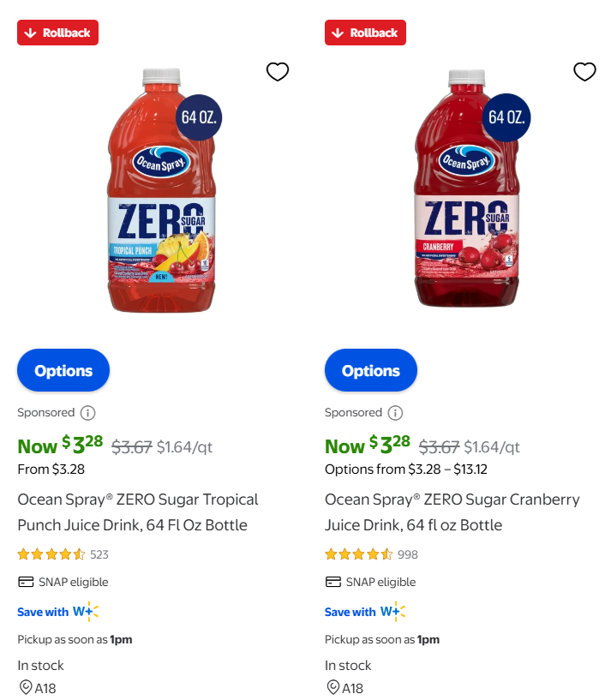611x700 pixels.
Task: Click the A18 aisle location pin for Tropical Punch
Action: (x=25, y=687)
